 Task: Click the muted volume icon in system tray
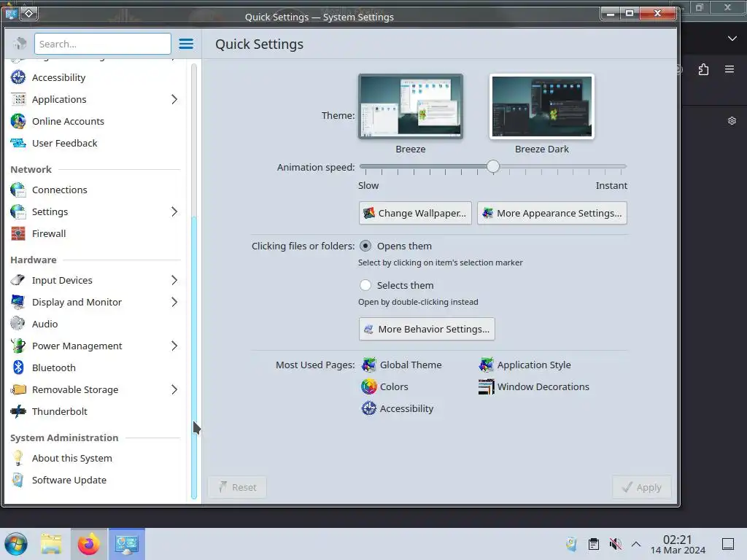(616, 544)
